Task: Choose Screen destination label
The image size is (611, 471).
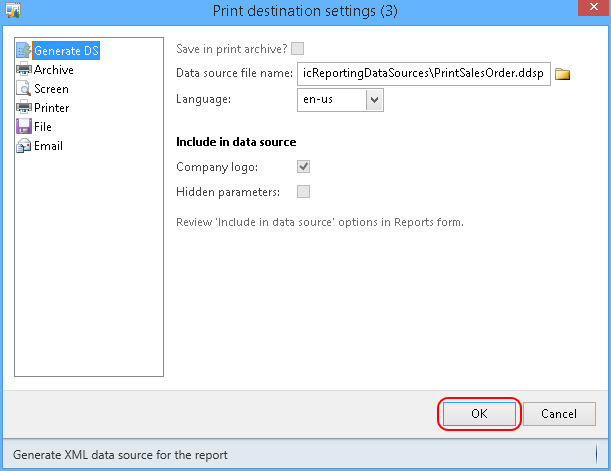Action: 51,89
